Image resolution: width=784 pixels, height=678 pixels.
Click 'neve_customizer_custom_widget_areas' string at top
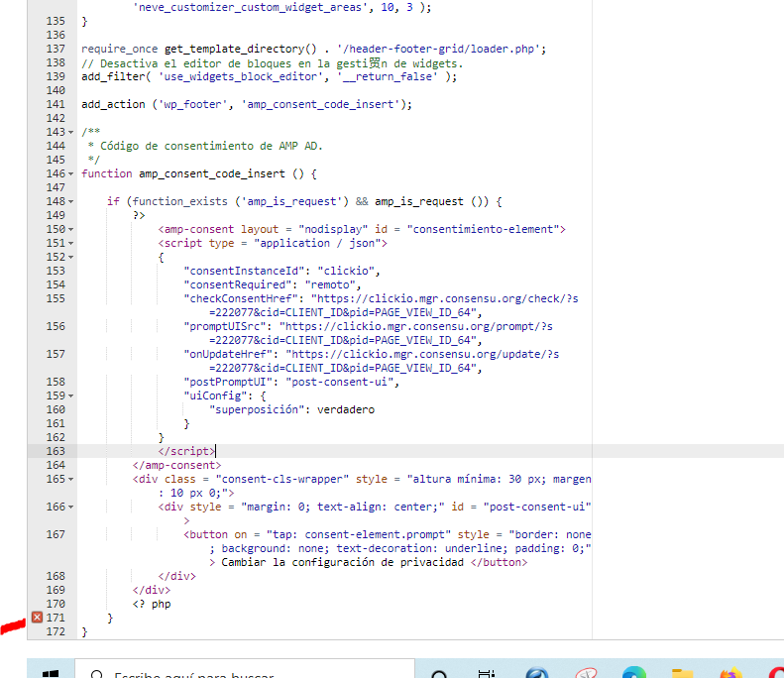click(250, 8)
